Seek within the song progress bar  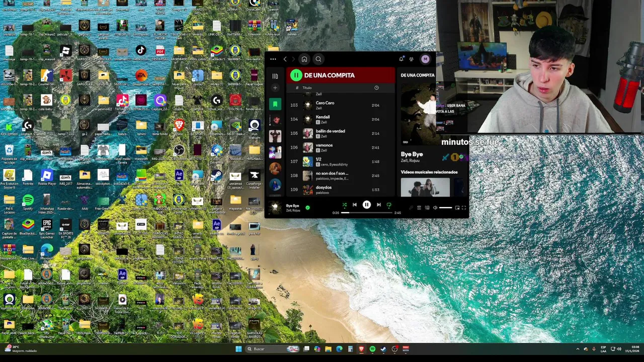click(x=366, y=213)
